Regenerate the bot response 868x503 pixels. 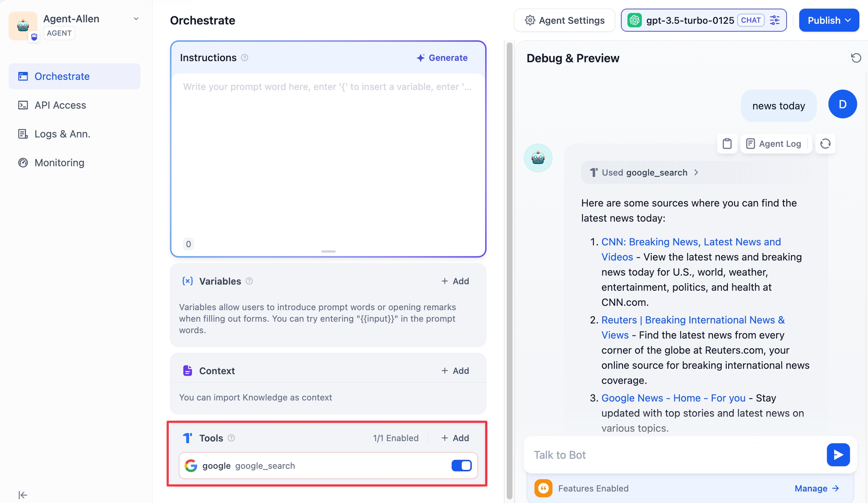coord(825,144)
